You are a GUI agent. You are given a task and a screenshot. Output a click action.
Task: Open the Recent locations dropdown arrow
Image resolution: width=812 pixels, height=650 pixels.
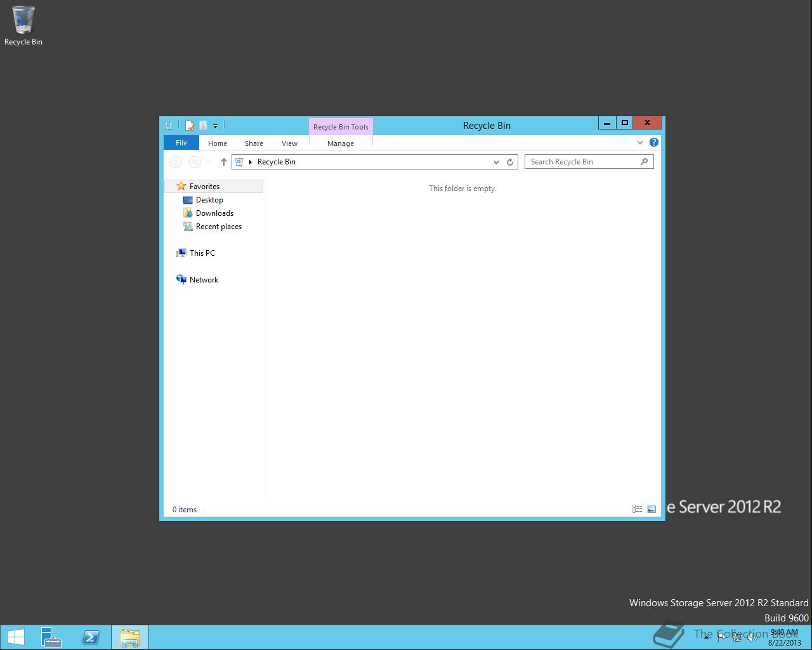(210, 162)
